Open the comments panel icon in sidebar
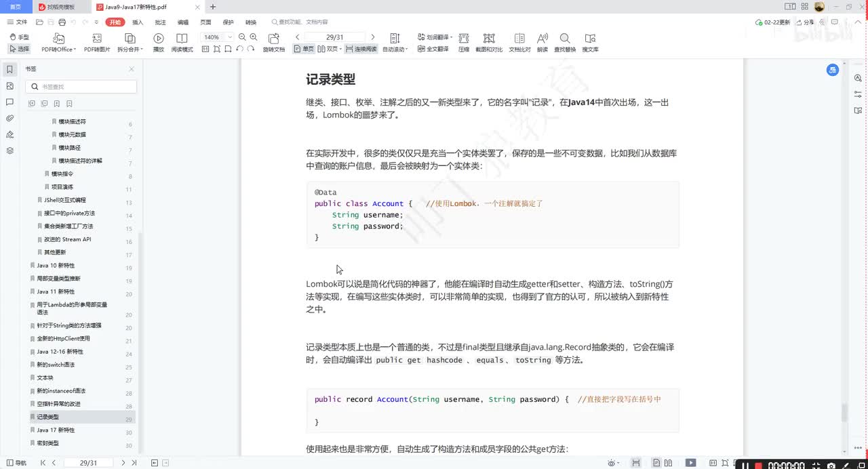Viewport: 868px width, 469px height. point(9,102)
